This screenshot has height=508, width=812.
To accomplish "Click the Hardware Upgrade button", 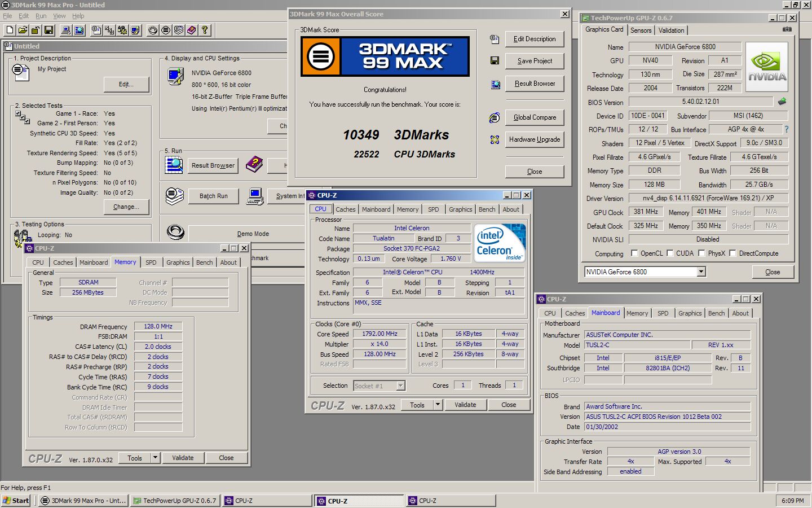I will [535, 139].
